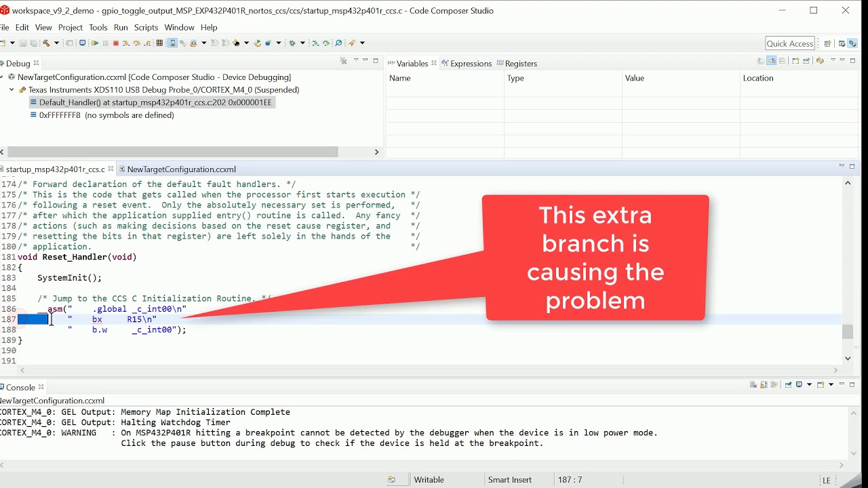Click the Step Return toolbar icon
This screenshot has height=488, width=868.
tap(147, 43)
